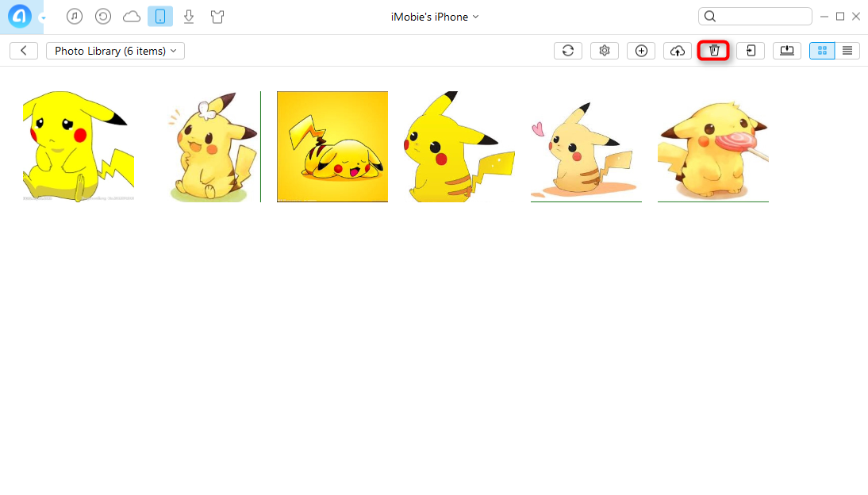Select the Pikachu with white bow photo
868x495 pixels.
pyautogui.click(x=205, y=147)
